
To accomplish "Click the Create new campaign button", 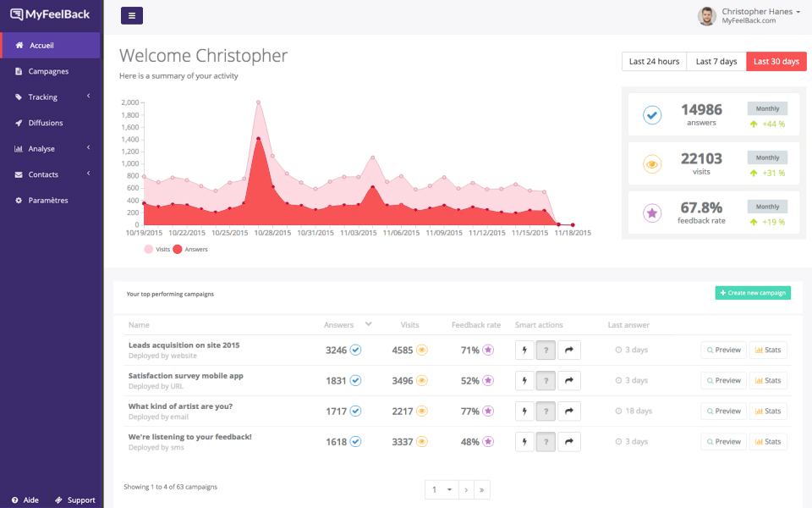I will pos(752,291).
